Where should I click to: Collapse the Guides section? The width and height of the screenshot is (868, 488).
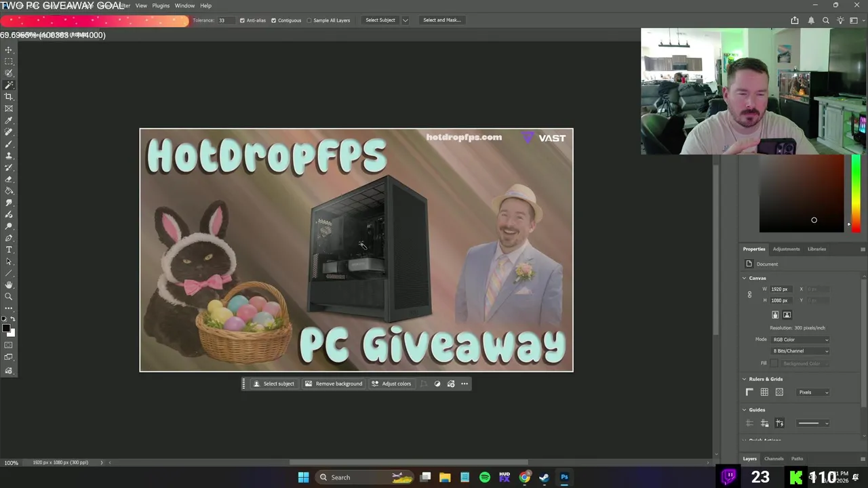pos(744,410)
